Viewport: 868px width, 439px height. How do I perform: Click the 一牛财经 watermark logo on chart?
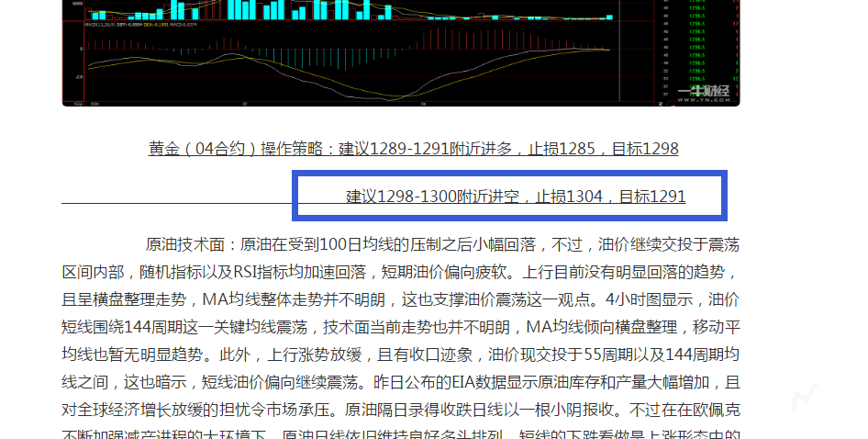(x=703, y=90)
